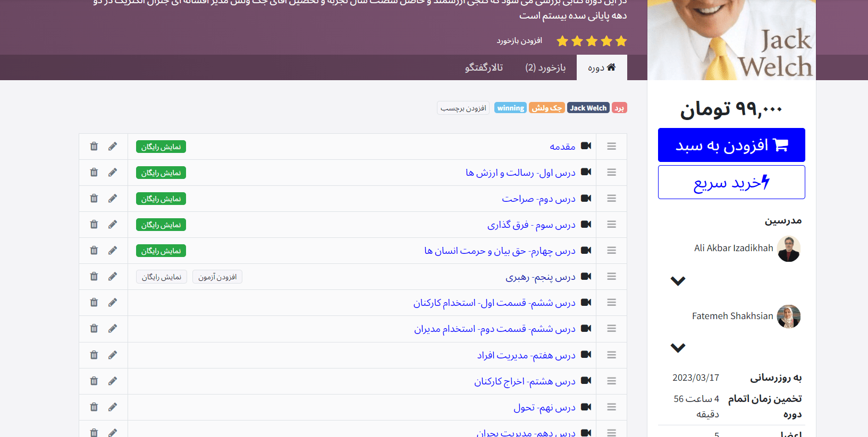This screenshot has height=437, width=868.
Task: Edit lesson درس سوم - فرق گذاری
Action: (113, 224)
